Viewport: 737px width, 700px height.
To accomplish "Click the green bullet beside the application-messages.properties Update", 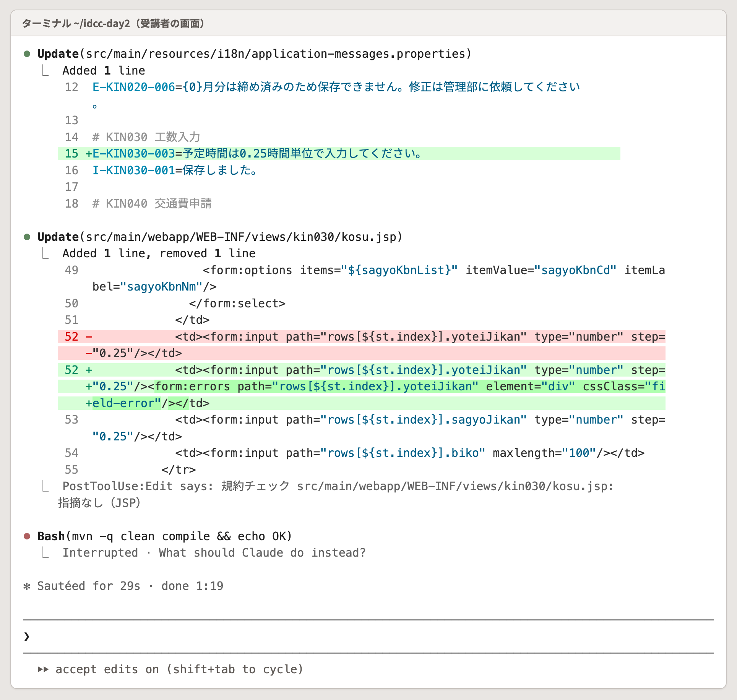I will tap(27, 54).
